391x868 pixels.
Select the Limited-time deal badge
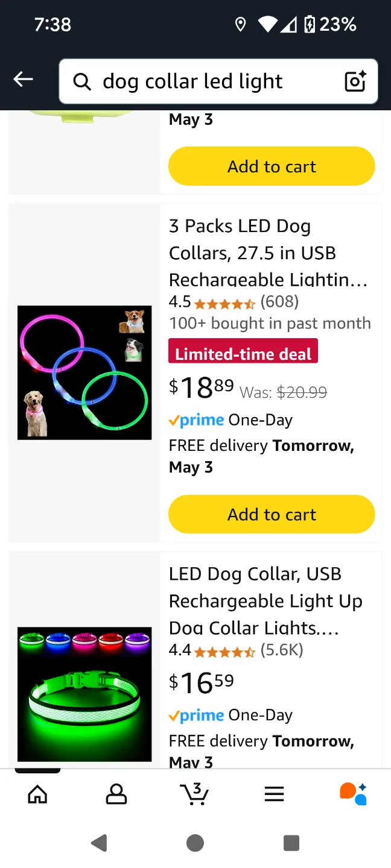(x=243, y=352)
